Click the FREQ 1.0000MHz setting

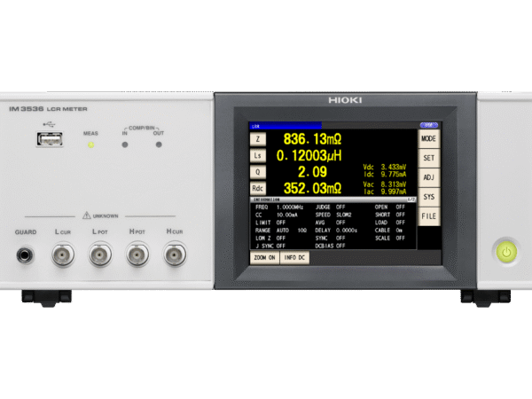click(279, 207)
